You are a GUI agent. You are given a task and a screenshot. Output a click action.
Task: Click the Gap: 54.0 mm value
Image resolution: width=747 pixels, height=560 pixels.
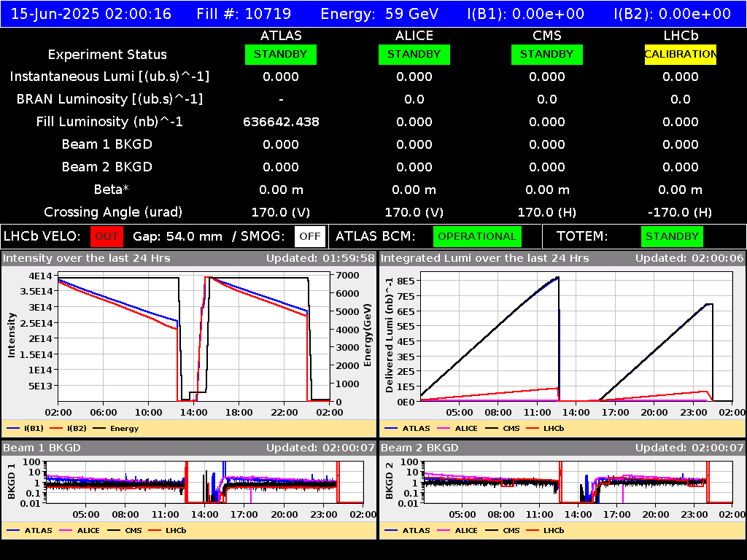(x=177, y=237)
